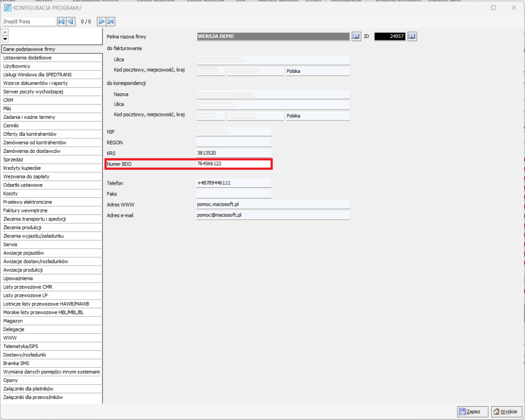Open Ustawienia dodatkowe section
The width and height of the screenshot is (525, 420).
coord(51,58)
